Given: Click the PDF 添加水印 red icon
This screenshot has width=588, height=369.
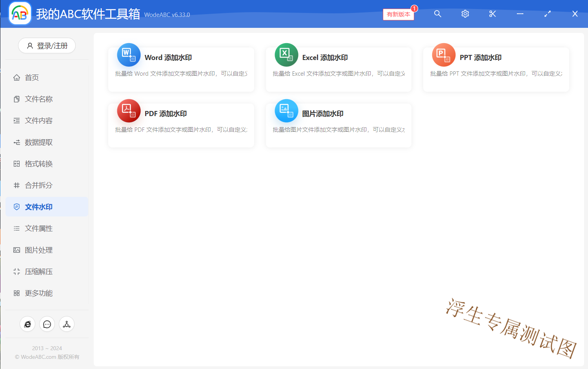Looking at the screenshot, I should pos(129,111).
